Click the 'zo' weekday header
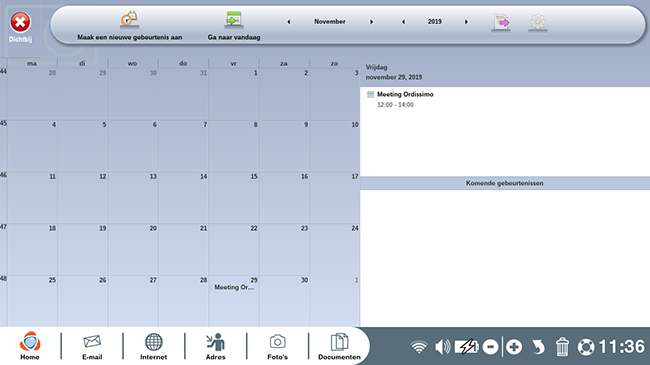The height and width of the screenshot is (365, 650). coord(335,63)
